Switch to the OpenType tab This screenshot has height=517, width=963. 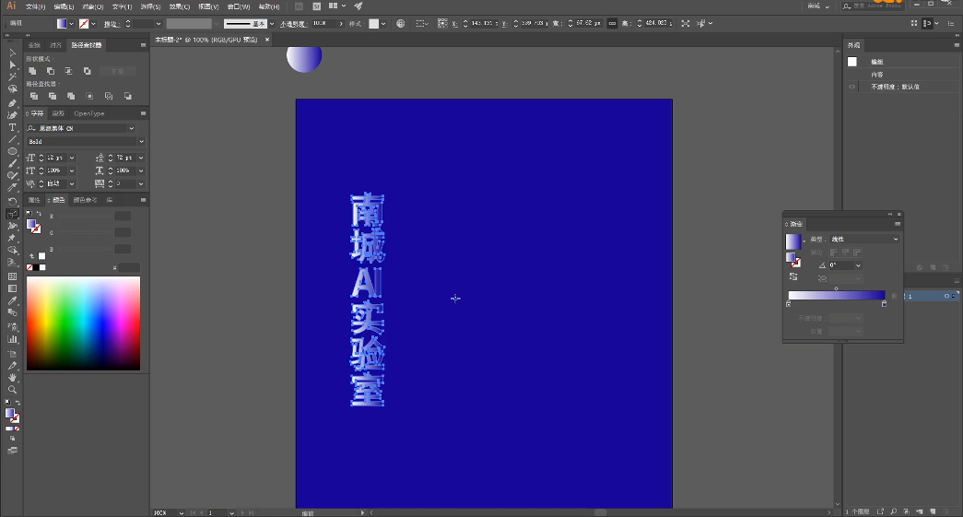(x=89, y=114)
